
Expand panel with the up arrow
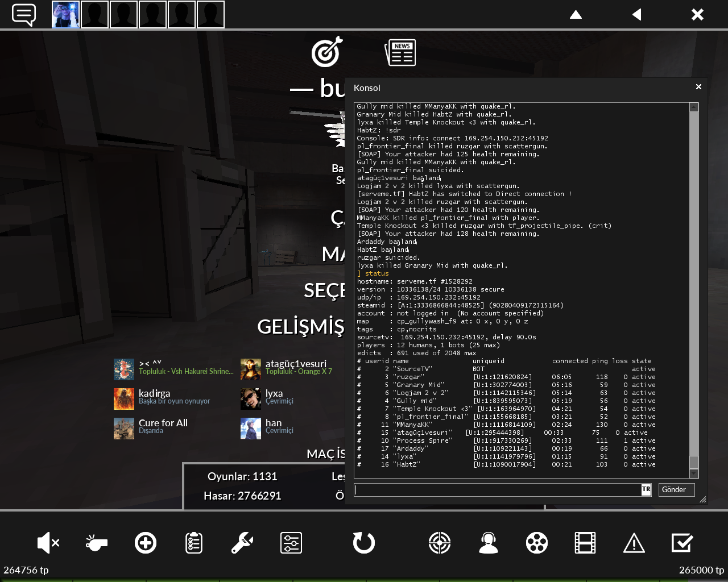point(576,15)
